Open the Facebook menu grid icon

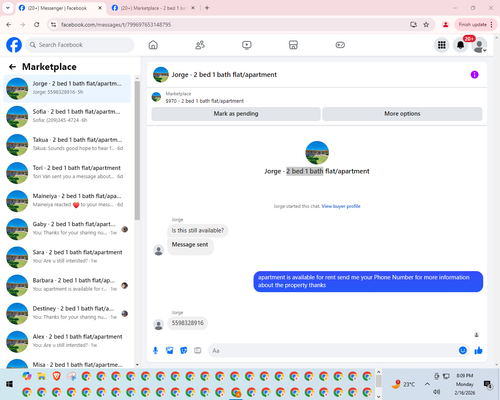point(442,45)
